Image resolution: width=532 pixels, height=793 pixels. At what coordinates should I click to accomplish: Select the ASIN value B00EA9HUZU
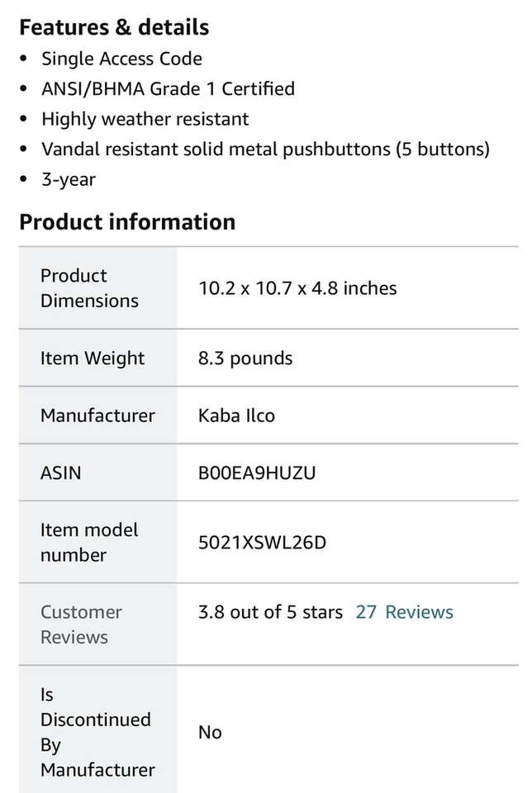[x=257, y=473]
